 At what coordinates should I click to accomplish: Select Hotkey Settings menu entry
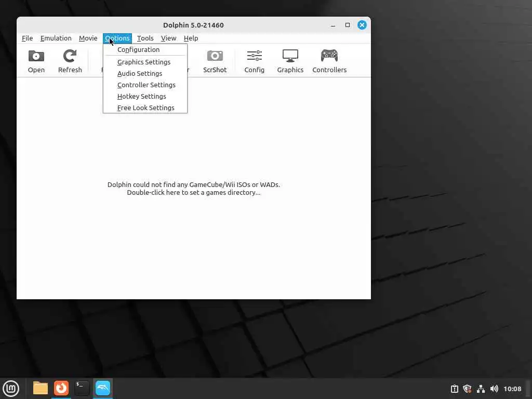click(x=145, y=96)
